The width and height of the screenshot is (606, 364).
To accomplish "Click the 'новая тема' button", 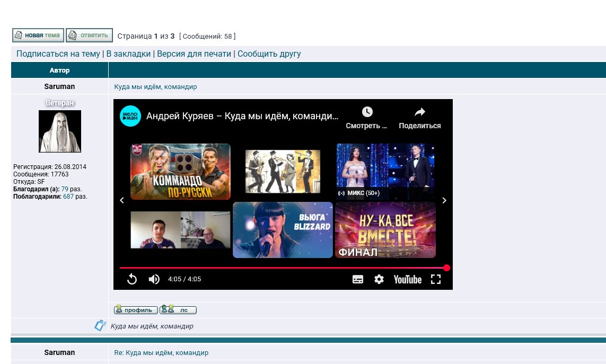I will tap(38, 35).
